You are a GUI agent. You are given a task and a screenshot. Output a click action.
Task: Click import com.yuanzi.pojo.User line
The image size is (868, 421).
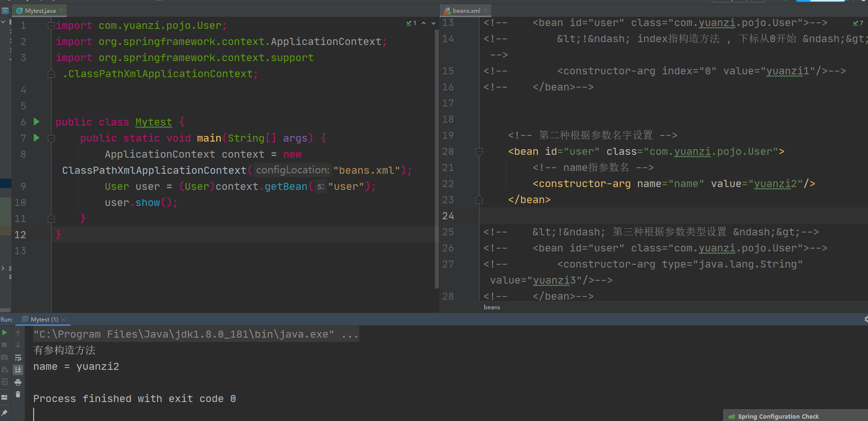tap(141, 26)
